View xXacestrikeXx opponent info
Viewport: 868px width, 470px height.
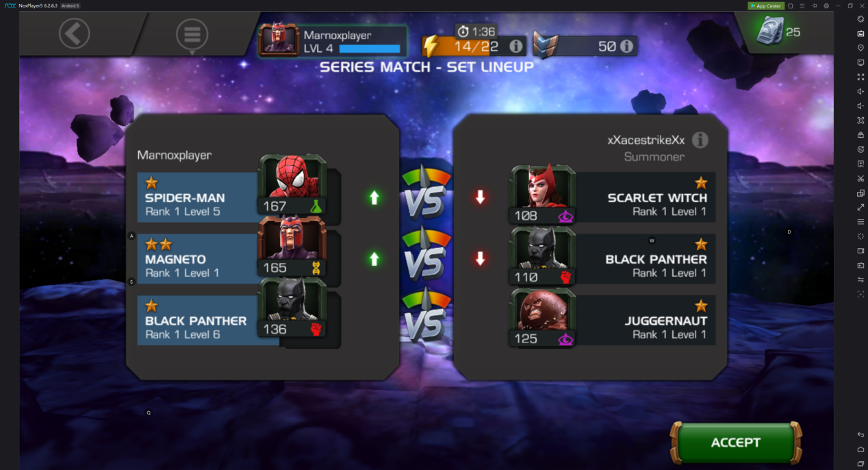tap(700, 140)
